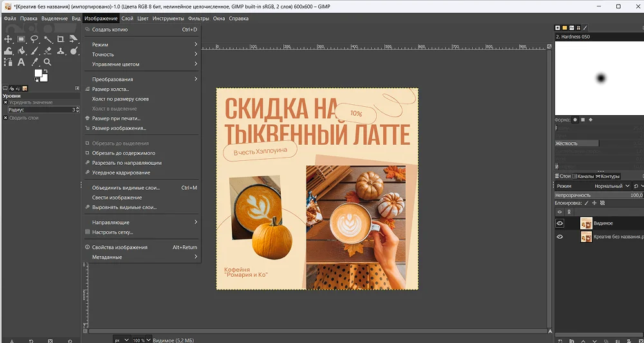The width and height of the screenshot is (644, 343).
Task: Hide the 'Видимое' layer via eye icon
Action: [x=560, y=223]
